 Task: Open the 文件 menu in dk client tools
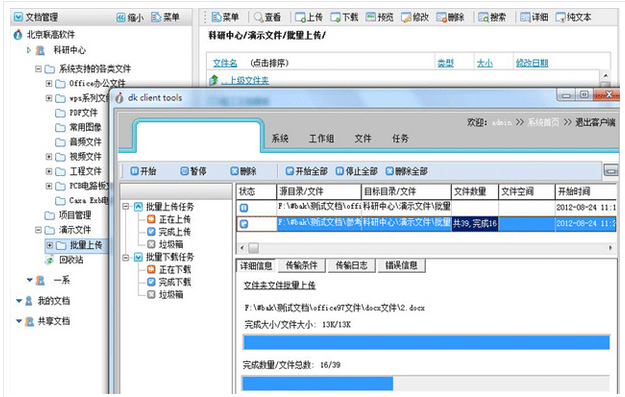[363, 138]
